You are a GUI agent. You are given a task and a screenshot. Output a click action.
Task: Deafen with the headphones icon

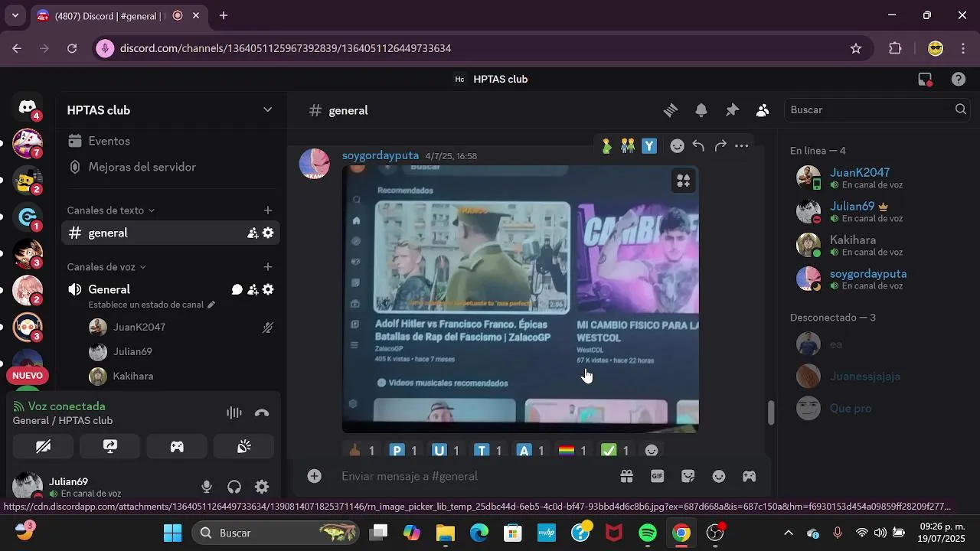pyautogui.click(x=234, y=487)
